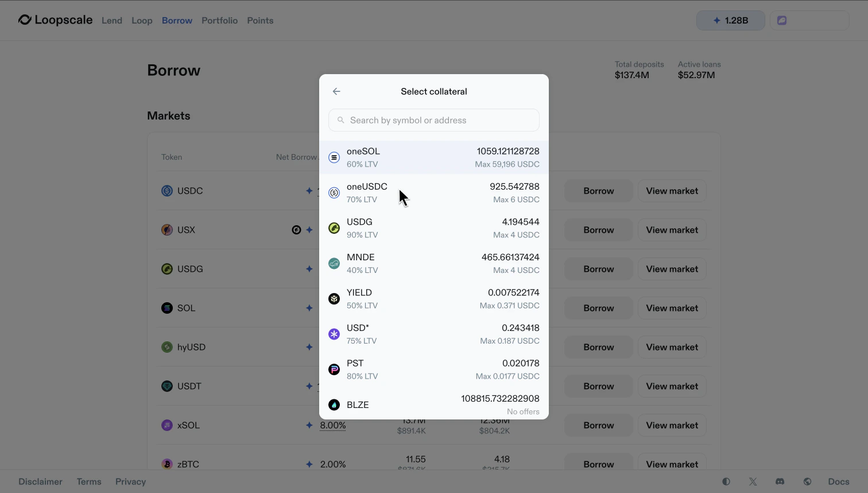Viewport: 868px width, 493px height.
Task: Click the wallet icon in the top bar
Action: click(x=782, y=20)
